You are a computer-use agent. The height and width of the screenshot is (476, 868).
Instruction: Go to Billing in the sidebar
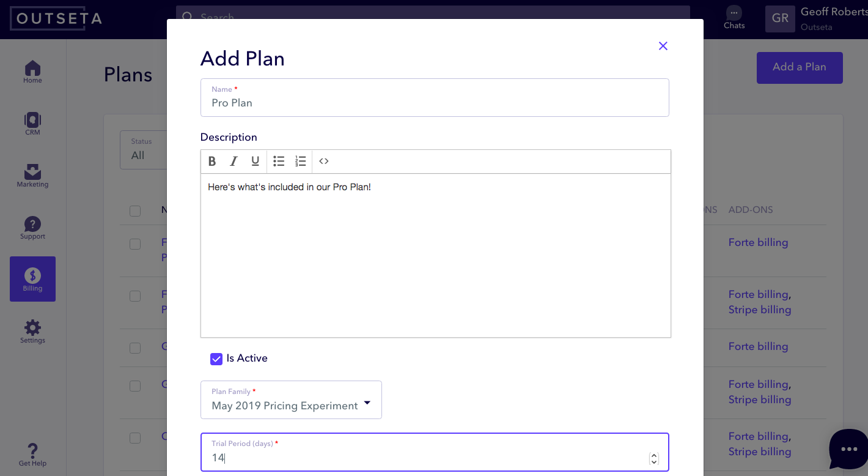(x=32, y=279)
